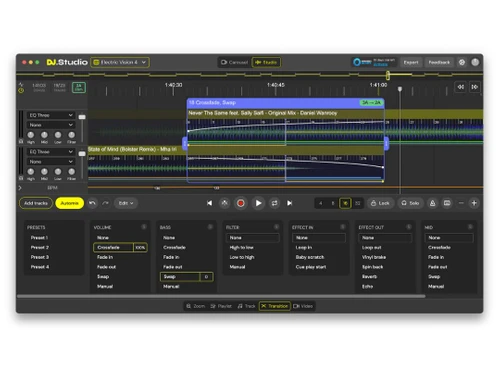500x375 pixels.
Task: Open the Playlist bottom tab
Action: pos(221,306)
